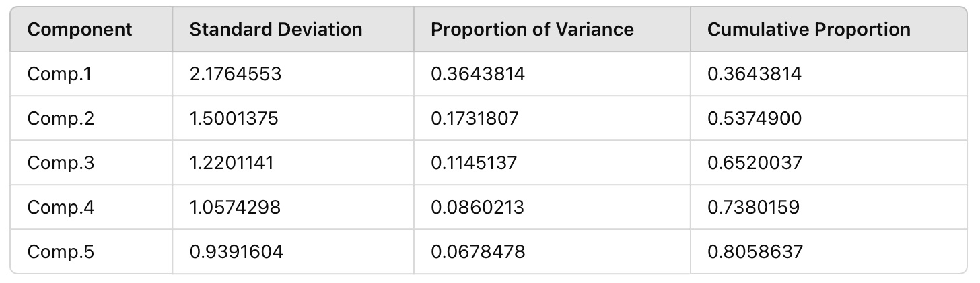The width and height of the screenshot is (980, 283).
Task: Click standard deviation value 2.1764553
Action: pos(236,74)
